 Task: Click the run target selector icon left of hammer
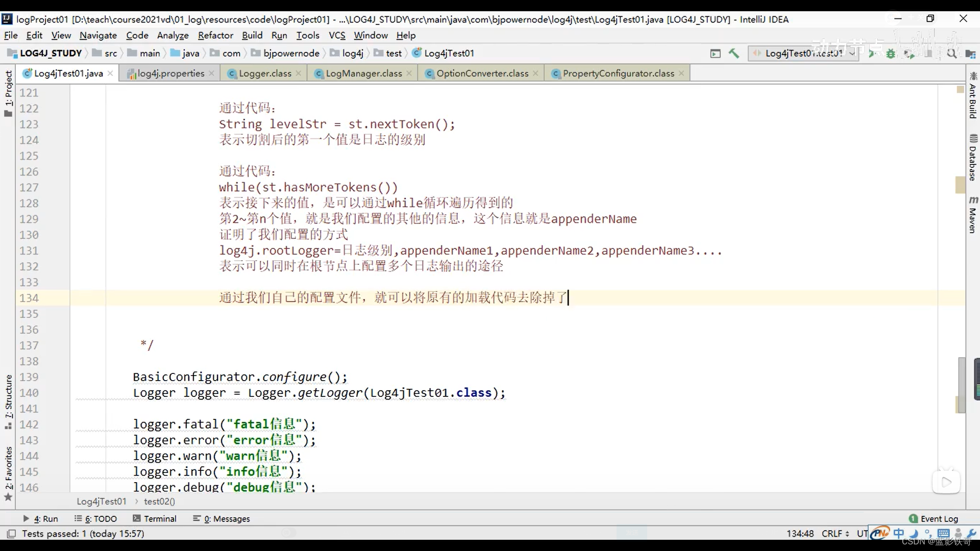pyautogui.click(x=715, y=54)
